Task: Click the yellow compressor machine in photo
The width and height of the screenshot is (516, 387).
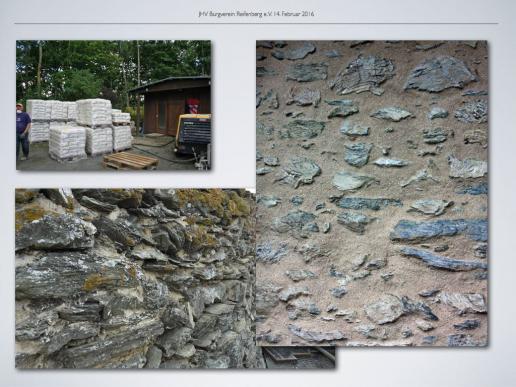Action: (193, 133)
